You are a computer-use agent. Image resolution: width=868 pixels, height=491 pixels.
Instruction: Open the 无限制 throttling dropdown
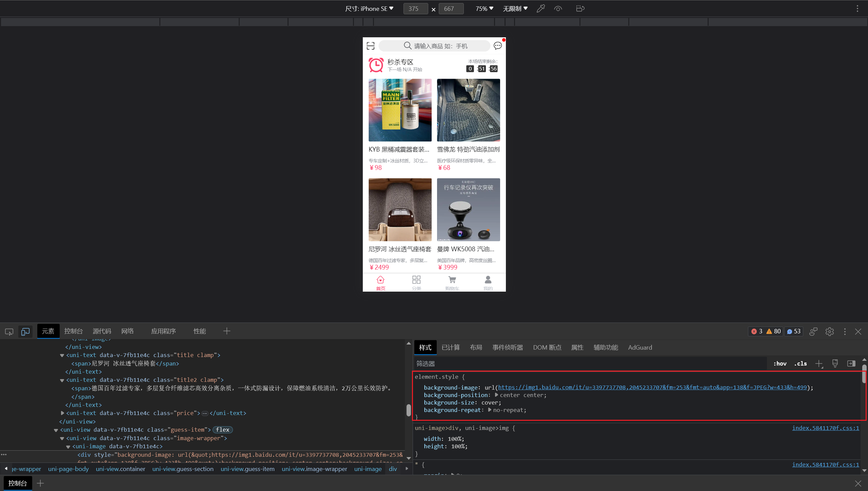(515, 8)
